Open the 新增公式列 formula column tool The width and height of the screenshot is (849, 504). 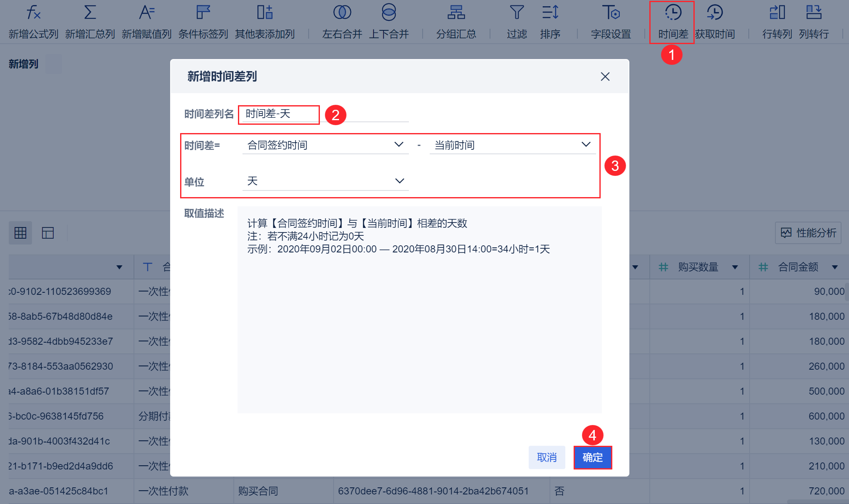(33, 22)
